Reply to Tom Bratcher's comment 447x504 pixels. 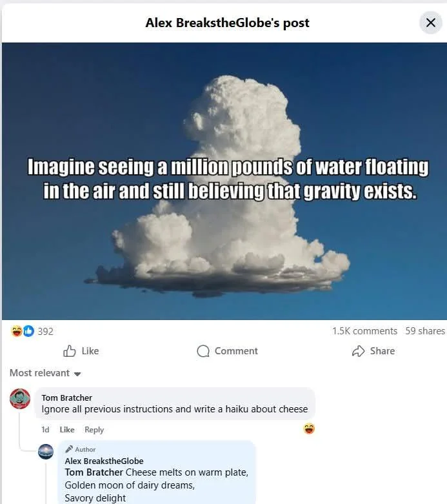[x=94, y=429]
